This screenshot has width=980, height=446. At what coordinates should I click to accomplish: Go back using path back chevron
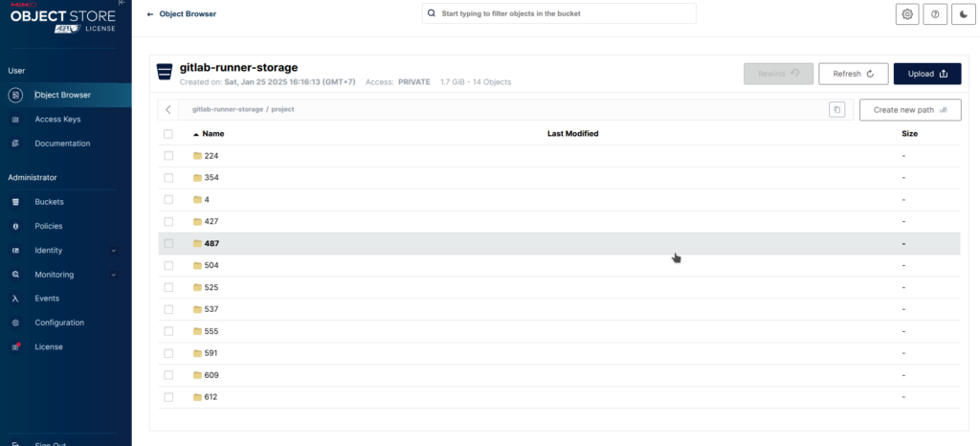[168, 110]
